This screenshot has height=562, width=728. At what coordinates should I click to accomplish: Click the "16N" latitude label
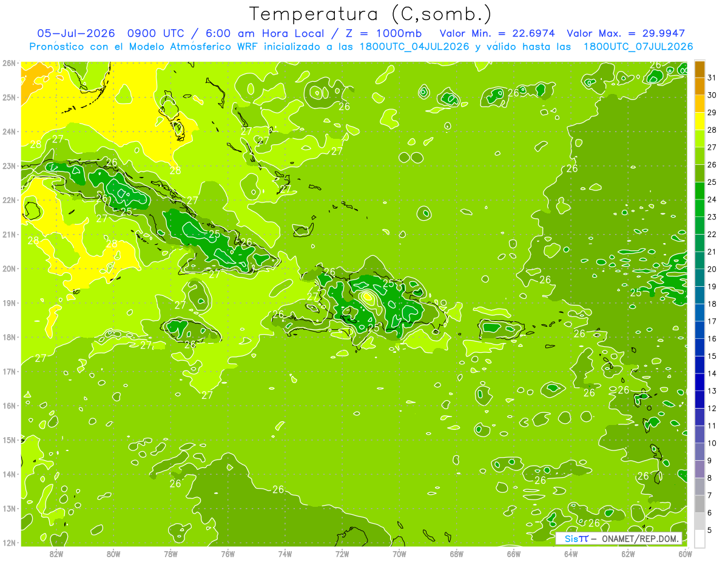point(9,406)
